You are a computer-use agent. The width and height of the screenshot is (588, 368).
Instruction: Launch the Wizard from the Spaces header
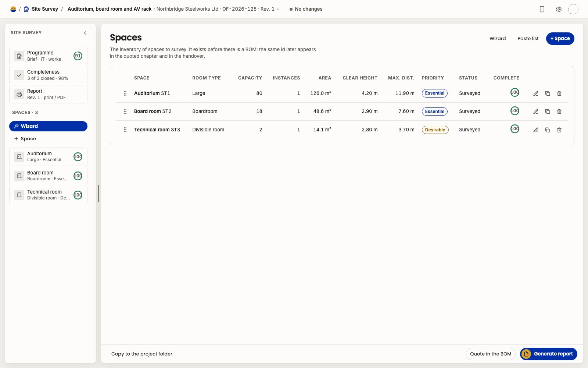pyautogui.click(x=498, y=39)
